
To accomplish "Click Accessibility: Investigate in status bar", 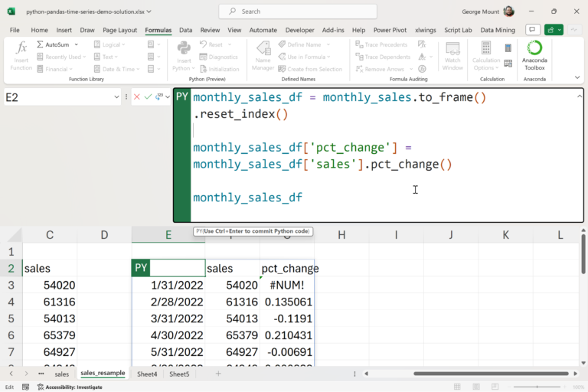I will 71,387.
